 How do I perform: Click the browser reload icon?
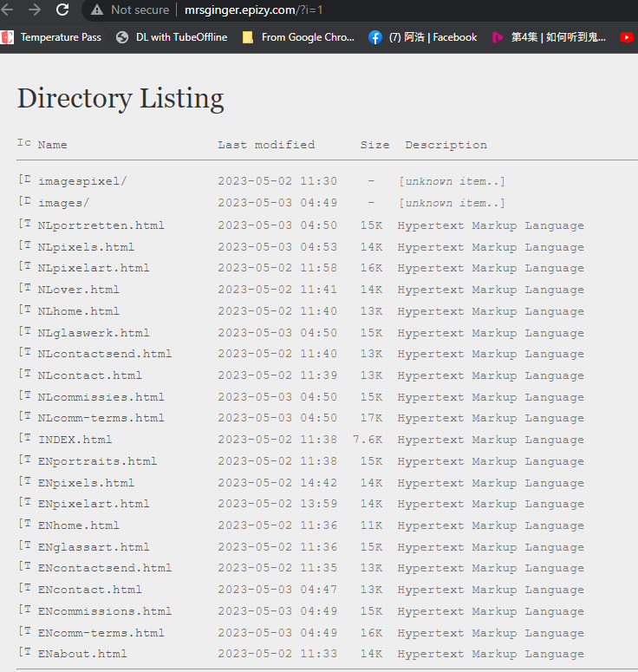62,10
